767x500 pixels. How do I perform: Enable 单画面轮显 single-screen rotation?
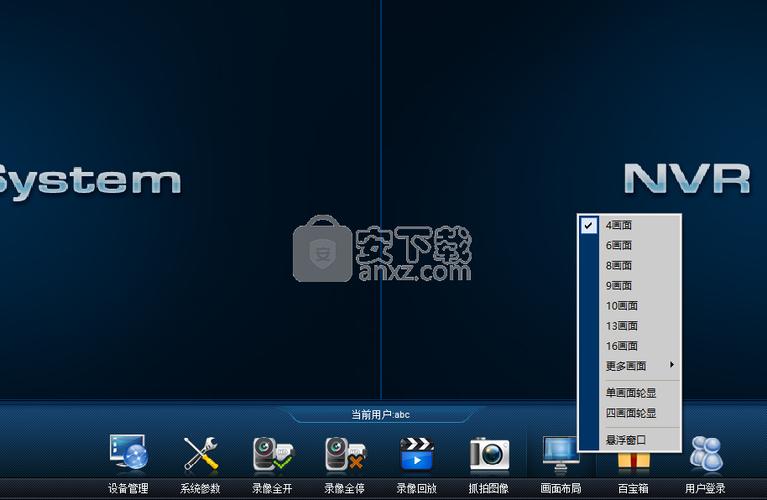coord(630,393)
